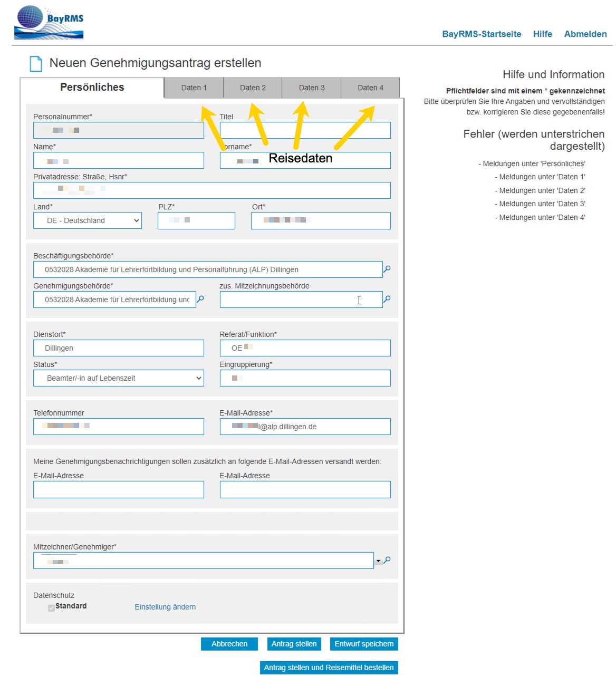Click search magnifier beside Genehmigungsbehörde field
The image size is (616, 676).
(200, 300)
